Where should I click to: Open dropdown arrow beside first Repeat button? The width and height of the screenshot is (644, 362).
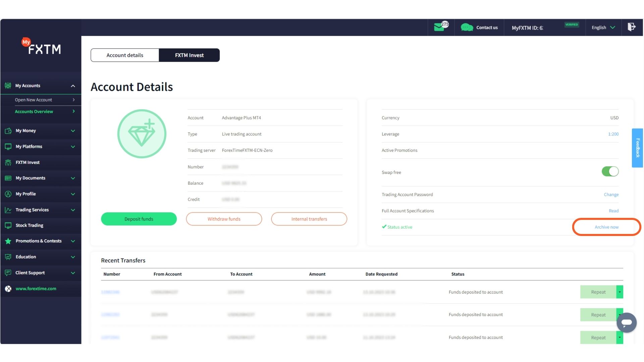click(x=620, y=292)
